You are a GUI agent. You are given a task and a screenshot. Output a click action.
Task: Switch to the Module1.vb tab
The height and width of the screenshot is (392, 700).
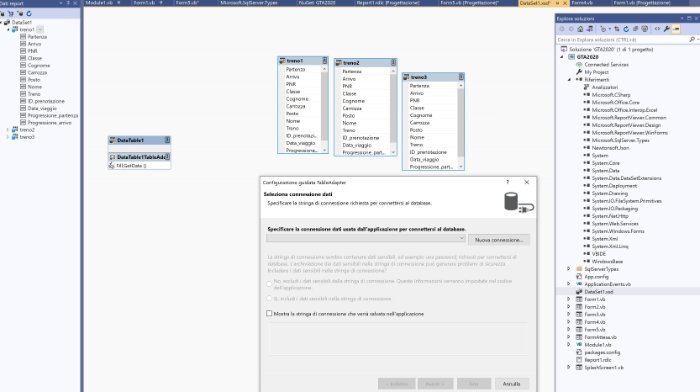99,3
